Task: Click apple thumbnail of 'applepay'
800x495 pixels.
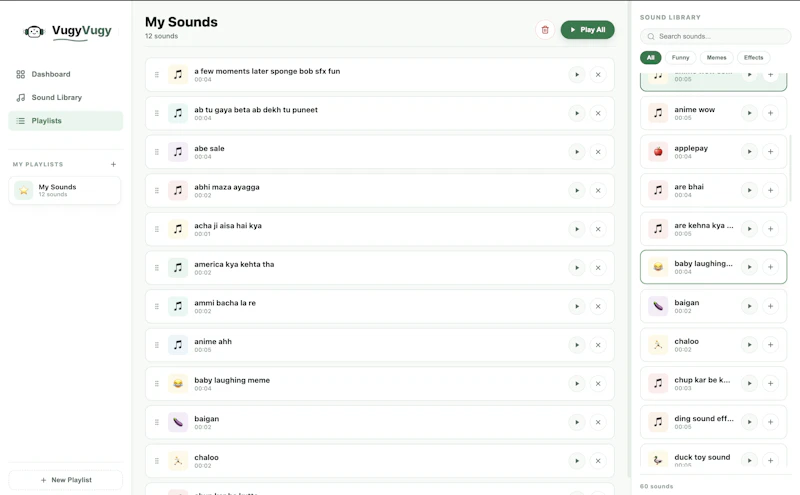Action: 658,152
